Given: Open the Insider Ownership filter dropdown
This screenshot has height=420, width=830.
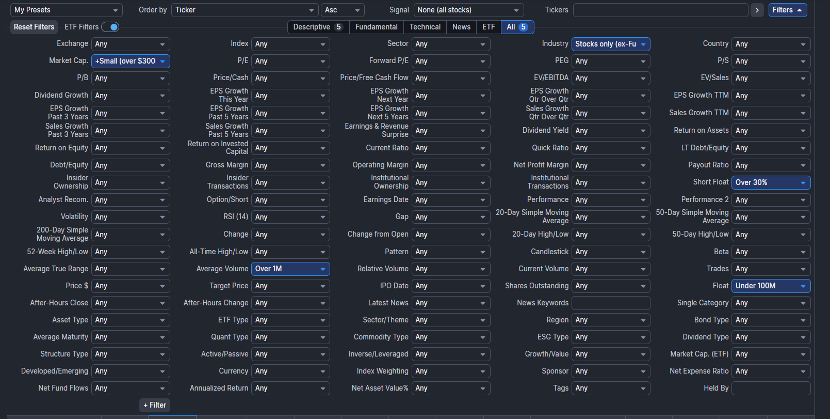Looking at the screenshot, I should tap(130, 182).
